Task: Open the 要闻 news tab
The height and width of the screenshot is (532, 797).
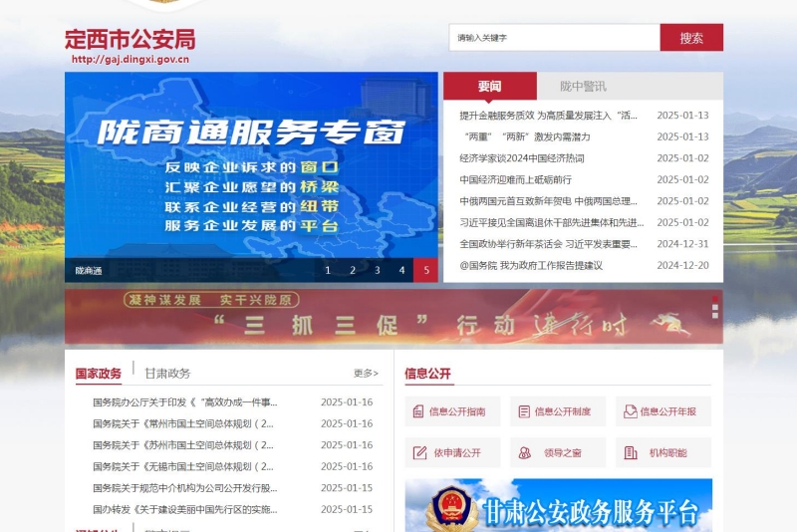Action: (x=489, y=87)
